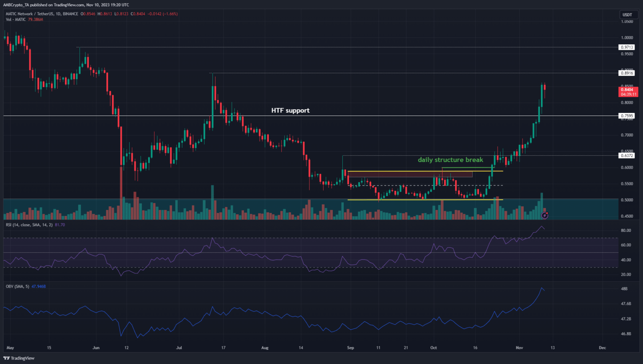
Task: Open the USDT currency selector
Action: (x=627, y=15)
